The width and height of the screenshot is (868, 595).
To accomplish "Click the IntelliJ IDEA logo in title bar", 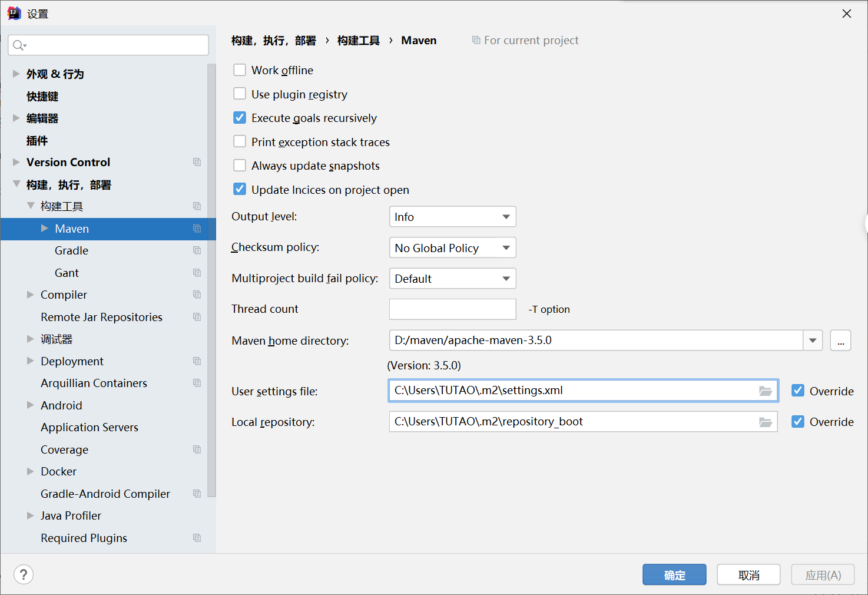I will [14, 14].
